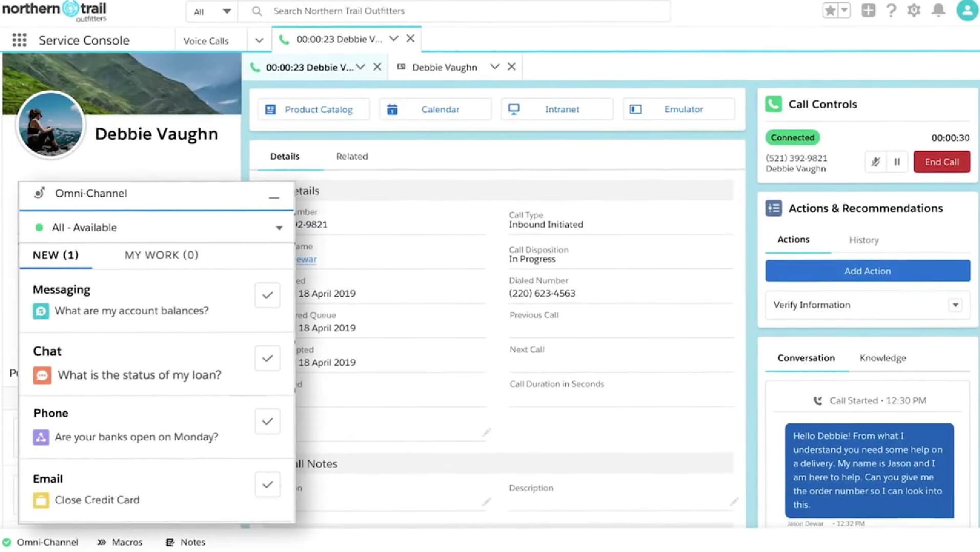Open the Intranet button
Image resolution: width=980 pixels, height=552 pixels.
pyautogui.click(x=557, y=109)
